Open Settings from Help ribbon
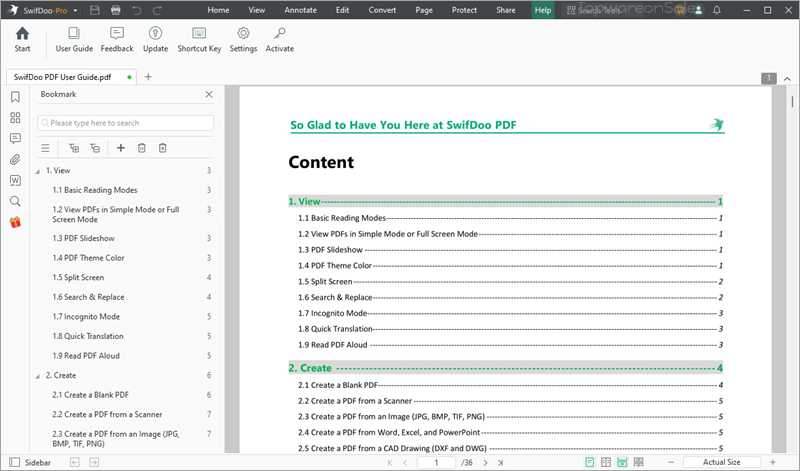This screenshot has width=800, height=471. point(243,39)
